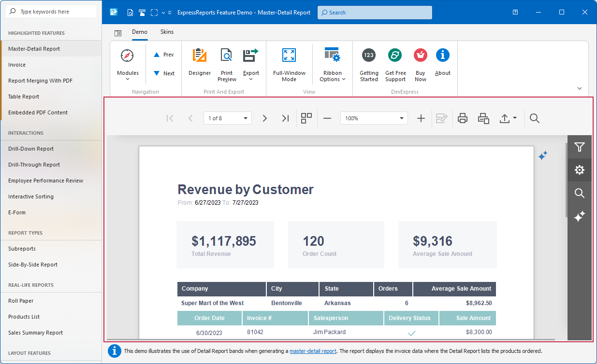Open the AI sparkle panel in right sidebar
Viewport: 597px width, 364px height.
(x=580, y=216)
